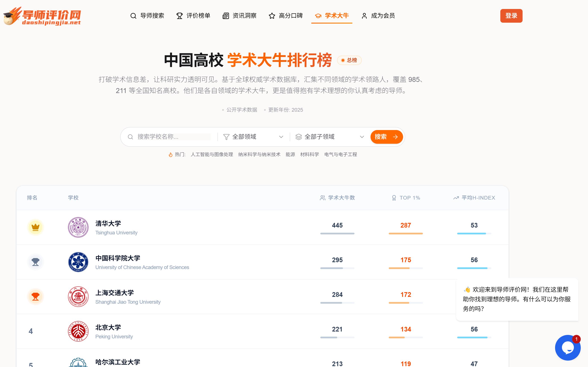This screenshot has width=588, height=367.
Task: Click the person icon beside 成为会员
Action: coord(364,16)
